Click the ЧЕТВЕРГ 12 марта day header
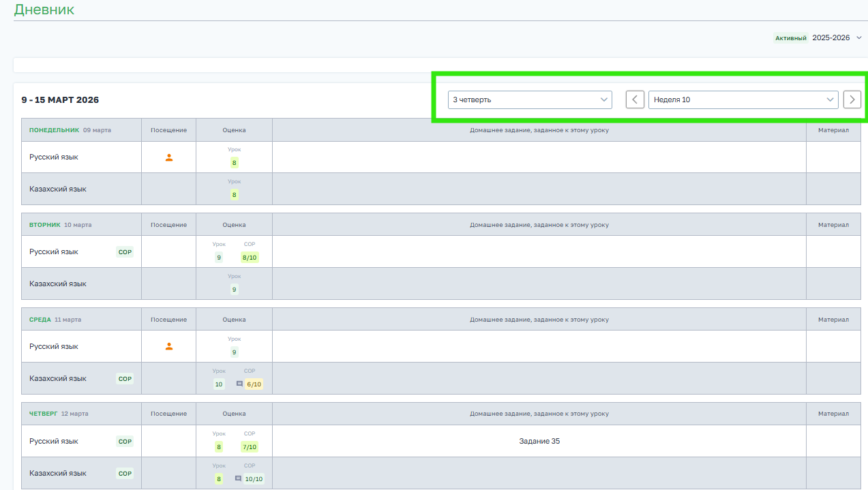This screenshot has width=868, height=490. [x=59, y=414]
